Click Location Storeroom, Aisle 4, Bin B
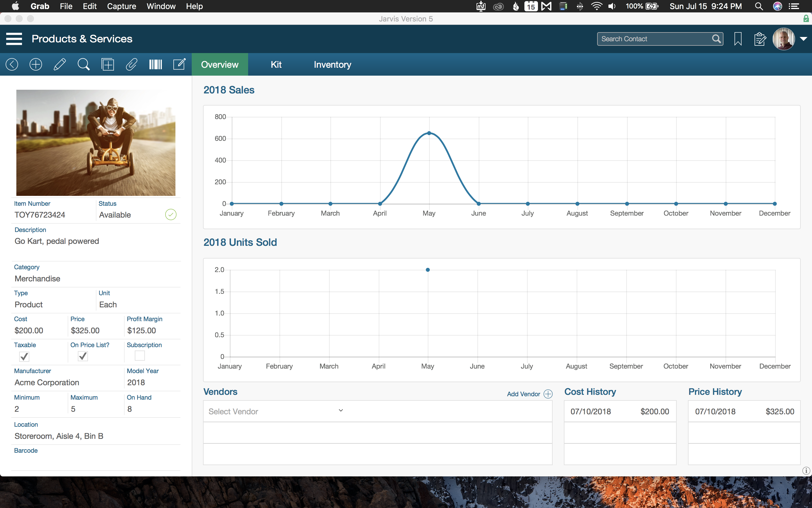 click(x=59, y=436)
